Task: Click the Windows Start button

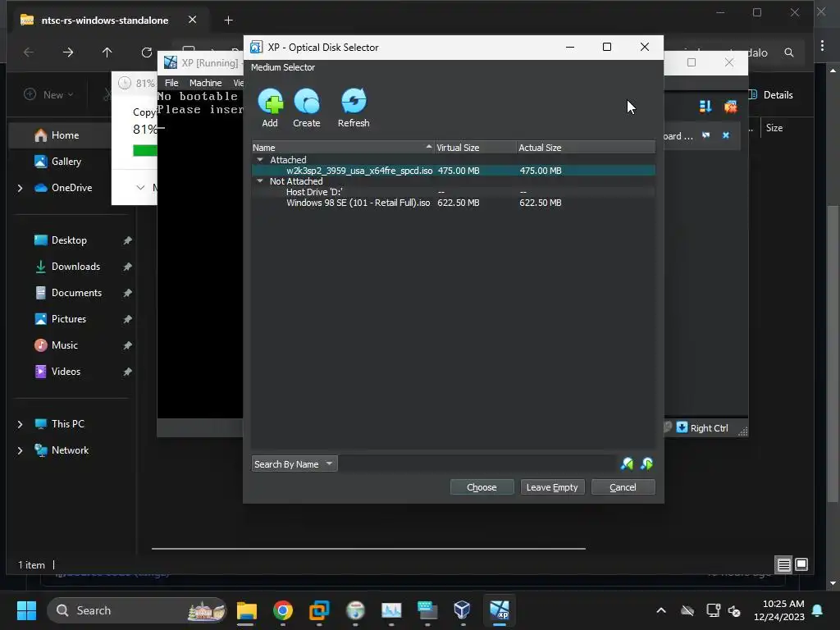Action: tap(26, 610)
